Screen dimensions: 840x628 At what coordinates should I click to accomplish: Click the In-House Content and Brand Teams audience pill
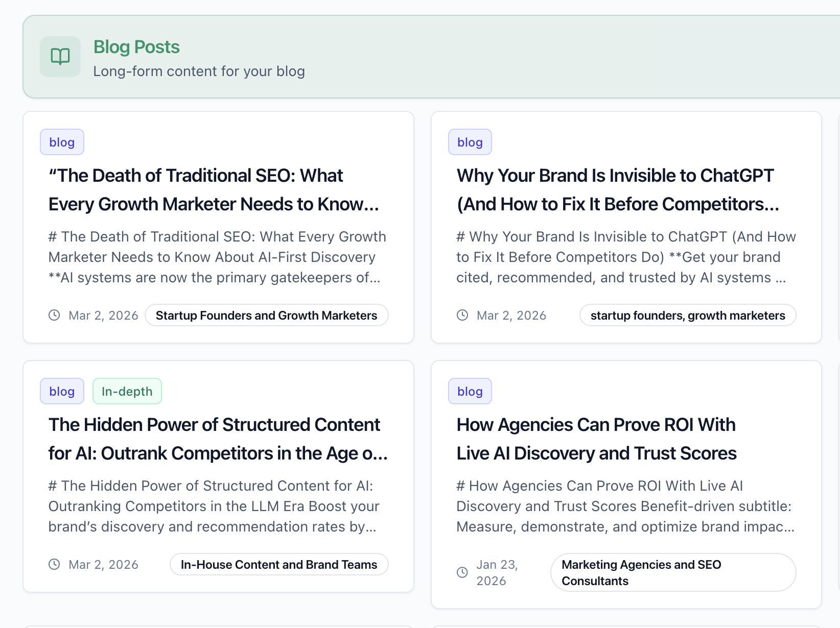point(279,564)
